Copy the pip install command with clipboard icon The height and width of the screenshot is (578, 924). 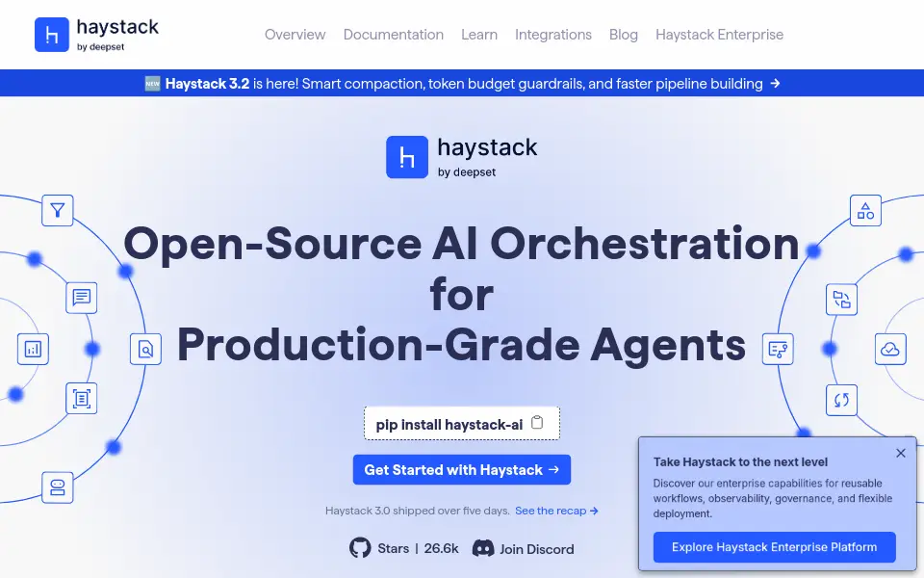(537, 423)
